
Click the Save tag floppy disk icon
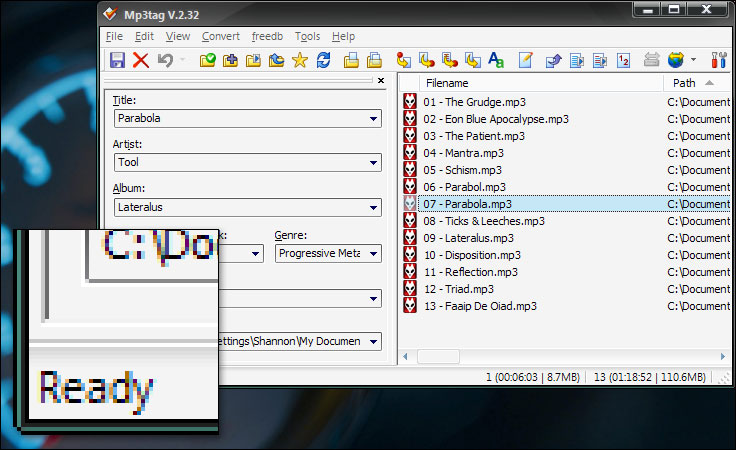pyautogui.click(x=117, y=60)
